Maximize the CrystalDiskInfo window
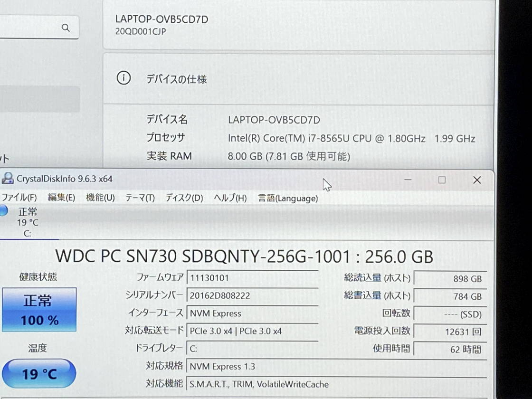The width and height of the screenshot is (532, 399). pyautogui.click(x=442, y=180)
